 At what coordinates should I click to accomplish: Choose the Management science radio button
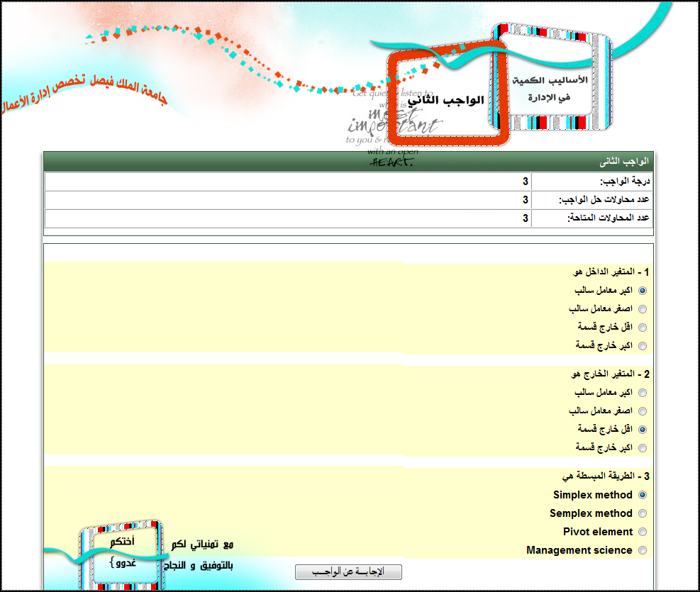[x=643, y=550]
